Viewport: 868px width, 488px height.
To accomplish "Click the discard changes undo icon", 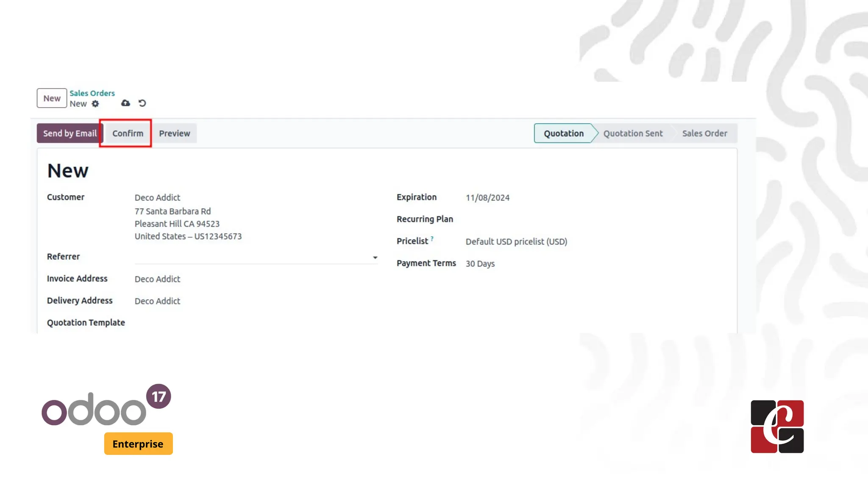I will [142, 103].
